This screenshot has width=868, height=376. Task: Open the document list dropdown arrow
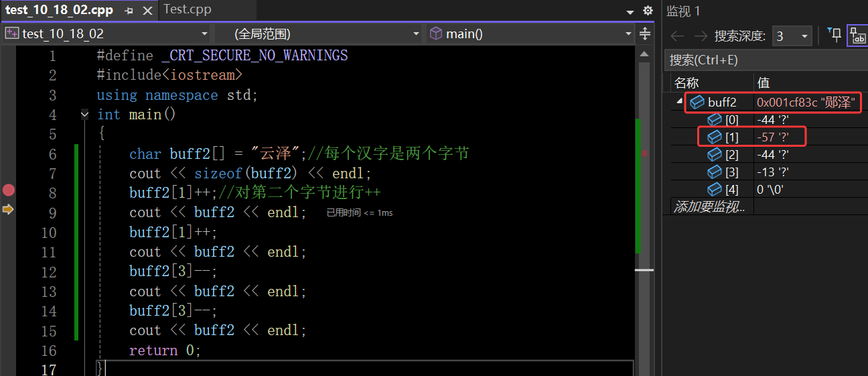(630, 11)
